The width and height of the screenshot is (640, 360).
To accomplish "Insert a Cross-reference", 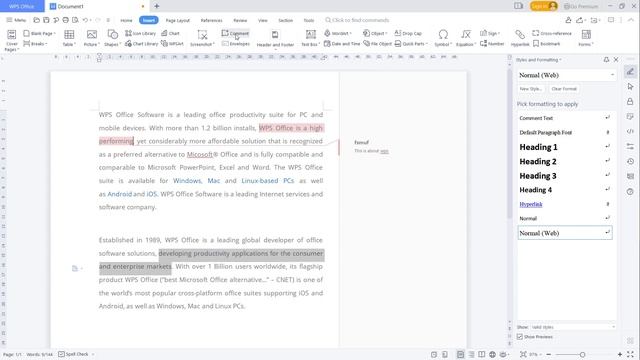I will click(552, 33).
